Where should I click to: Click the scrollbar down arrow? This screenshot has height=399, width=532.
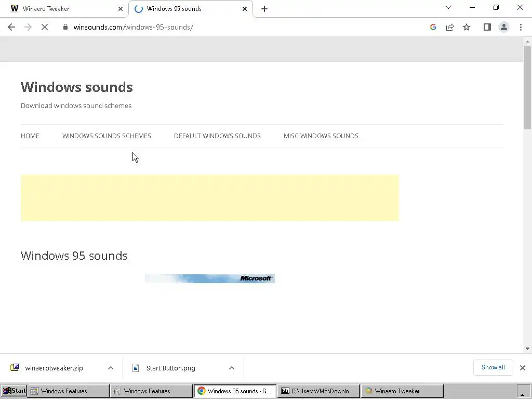pos(527,349)
